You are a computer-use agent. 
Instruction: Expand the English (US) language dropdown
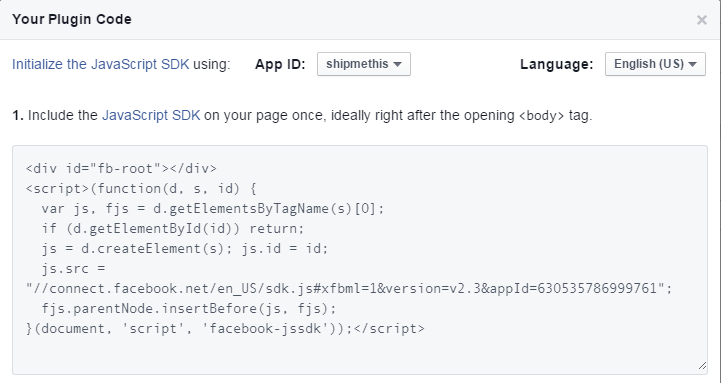pyautogui.click(x=655, y=64)
